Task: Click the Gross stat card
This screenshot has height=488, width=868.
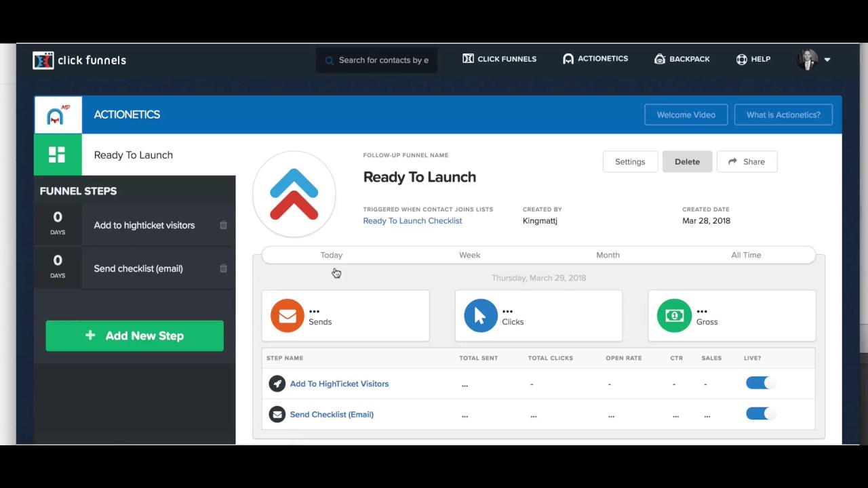Action: tap(732, 316)
